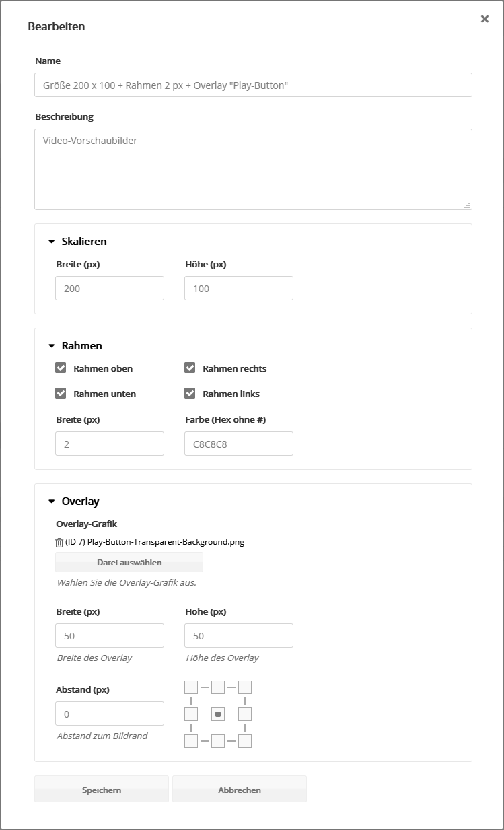This screenshot has height=830, width=504.
Task: Select top-right overlay position box
Action: point(245,687)
